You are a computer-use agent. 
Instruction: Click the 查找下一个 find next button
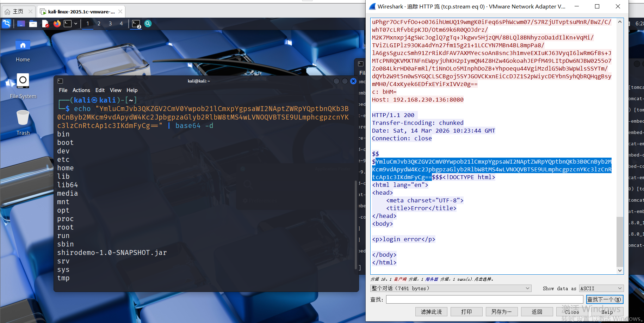click(605, 299)
